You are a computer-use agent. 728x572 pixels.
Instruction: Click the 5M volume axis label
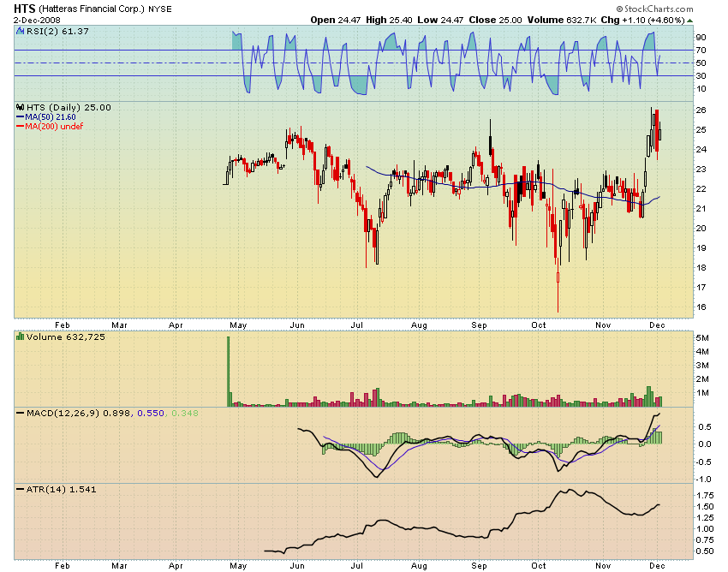click(x=702, y=337)
